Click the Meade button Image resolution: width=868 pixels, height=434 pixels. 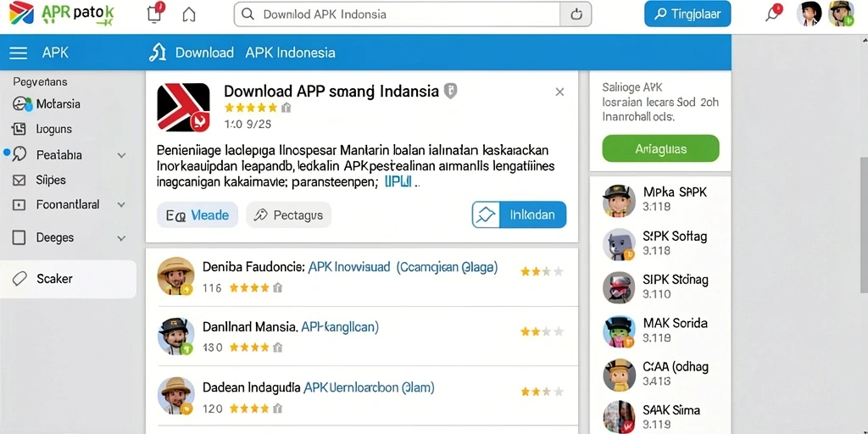point(198,214)
